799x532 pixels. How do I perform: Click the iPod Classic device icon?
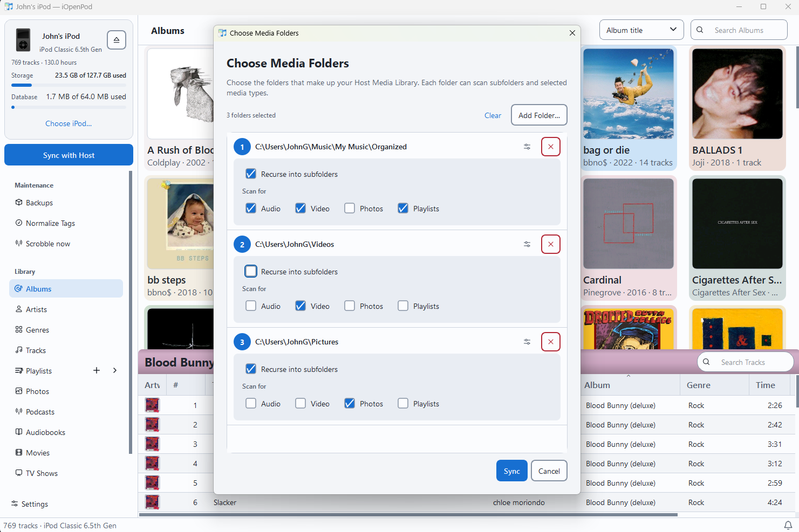click(x=23, y=40)
